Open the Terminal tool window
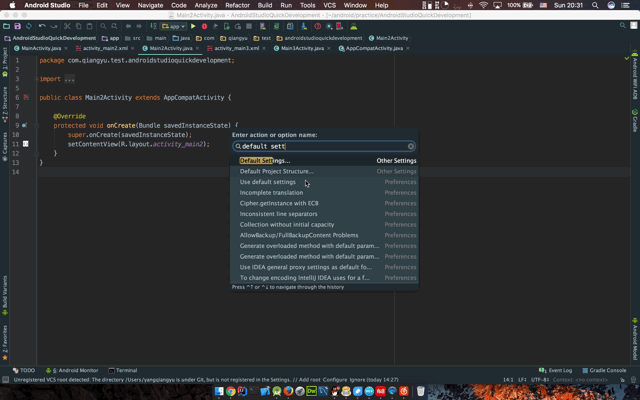The height and width of the screenshot is (400, 640). tap(123, 370)
